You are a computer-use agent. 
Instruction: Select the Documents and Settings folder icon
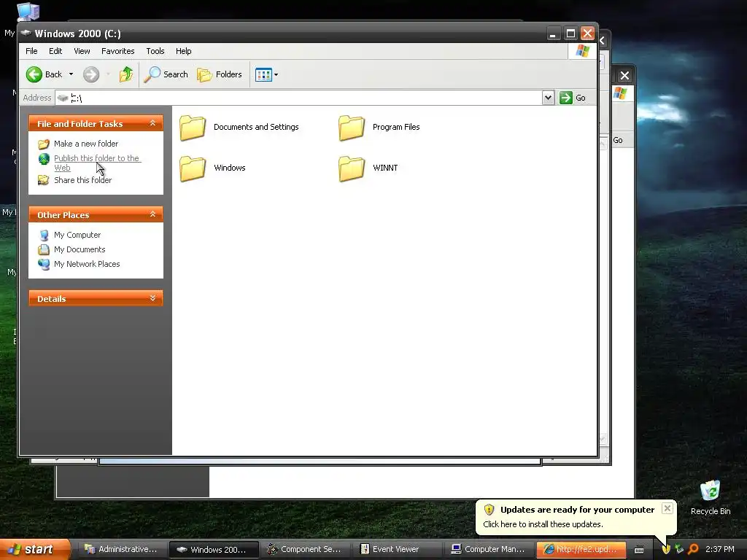[193, 128]
